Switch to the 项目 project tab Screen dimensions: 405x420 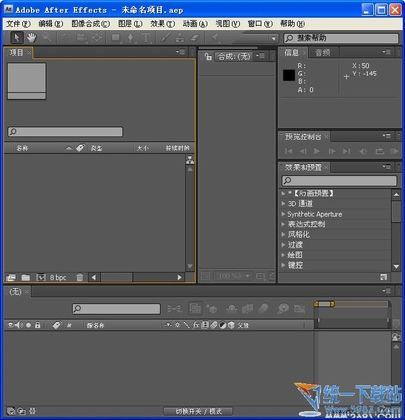[x=16, y=53]
